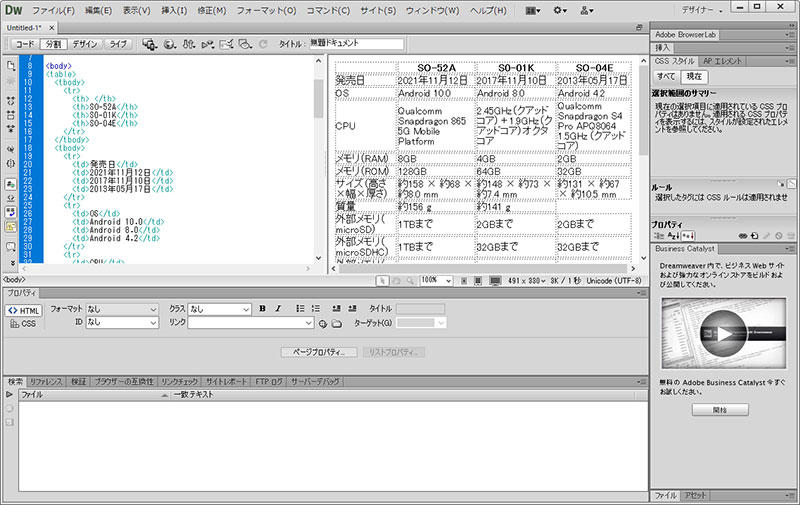Open the Edit (編集) menu
This screenshot has width=800, height=505.
click(98, 10)
